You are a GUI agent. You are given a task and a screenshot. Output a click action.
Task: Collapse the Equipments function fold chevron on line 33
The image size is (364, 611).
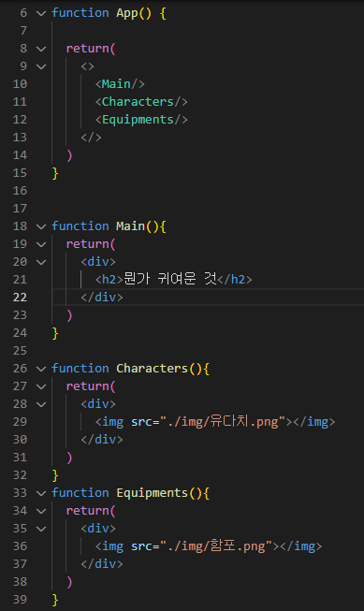pos(41,493)
